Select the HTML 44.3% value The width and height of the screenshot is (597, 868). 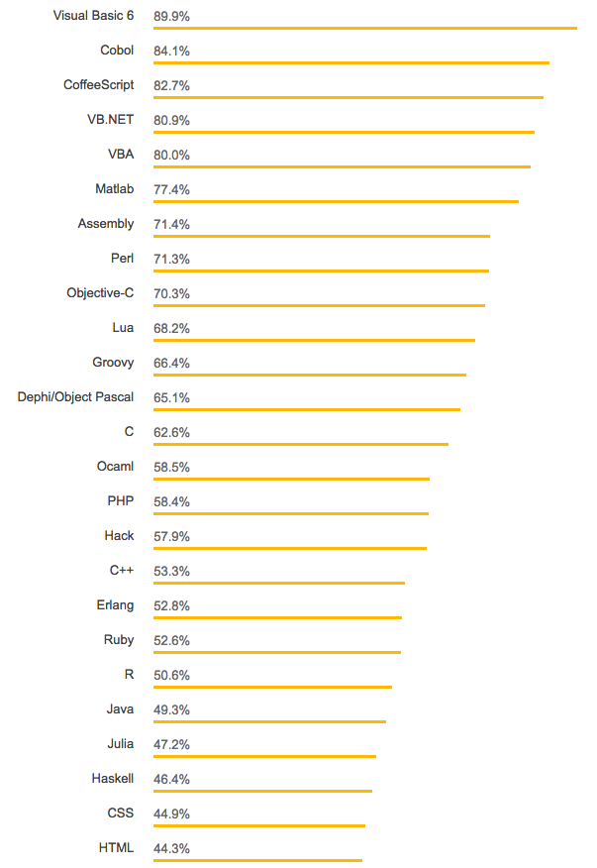click(x=171, y=848)
